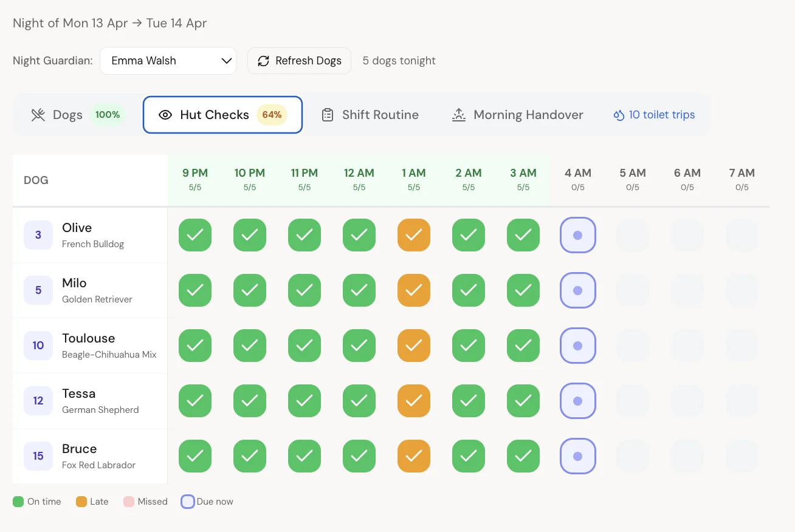Click Bruce's empty 5 AM check

(633, 456)
